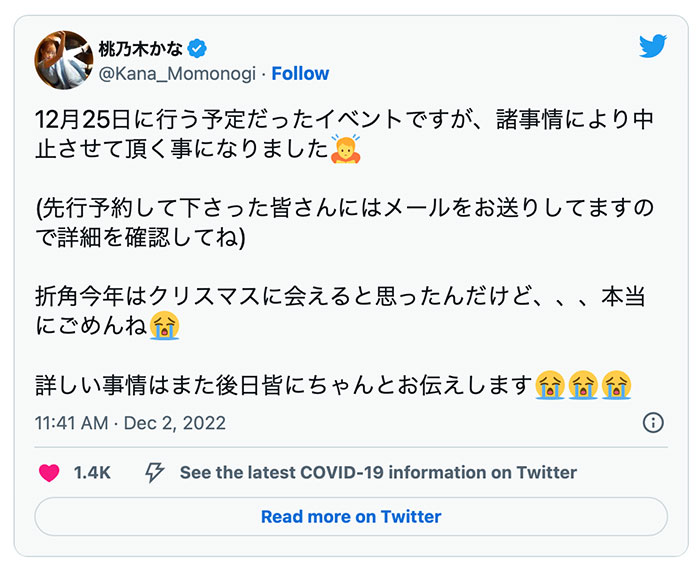Click the bowing person emoji in the tweet
The width and height of the screenshot is (700, 570).
346,151
